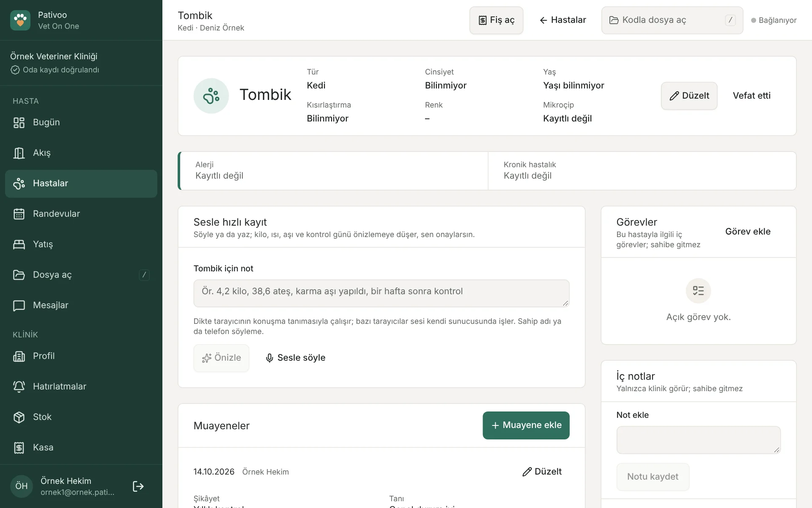Click the Pativoo paw logo icon
Screen dimensions: 812x508
point(20,20)
